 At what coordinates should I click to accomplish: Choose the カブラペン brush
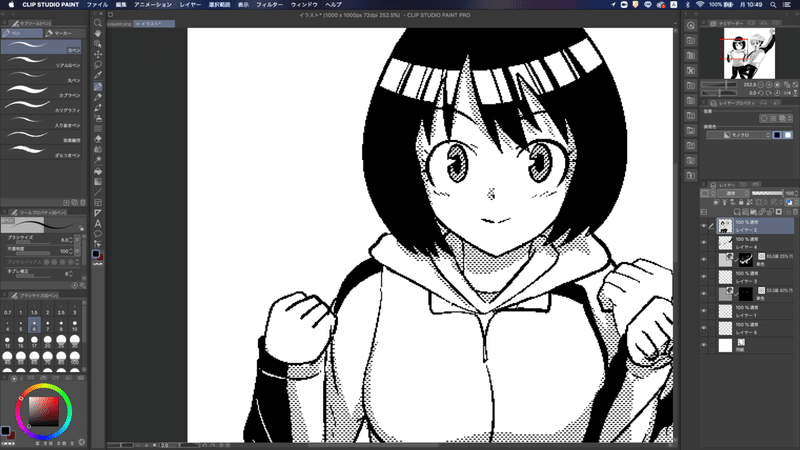41,92
